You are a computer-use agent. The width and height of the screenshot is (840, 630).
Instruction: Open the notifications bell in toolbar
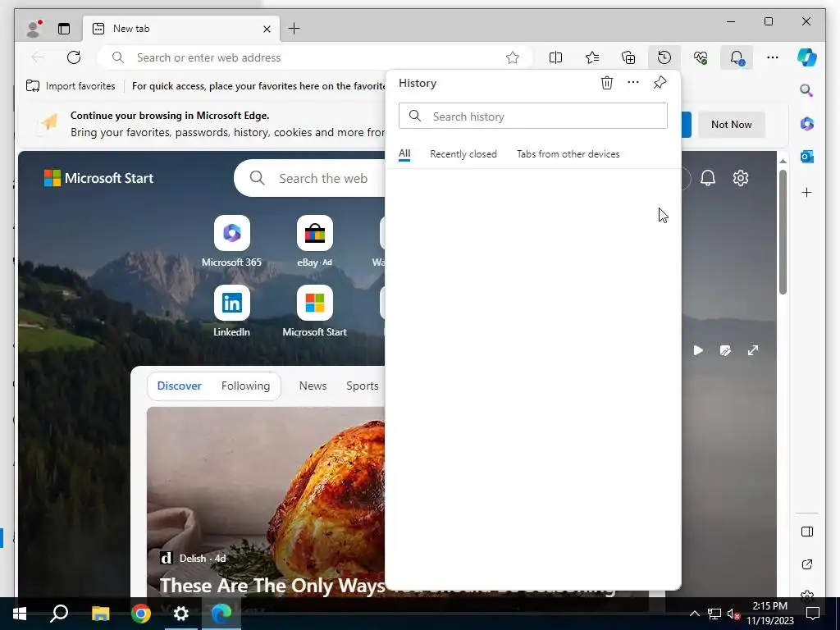coord(737,57)
